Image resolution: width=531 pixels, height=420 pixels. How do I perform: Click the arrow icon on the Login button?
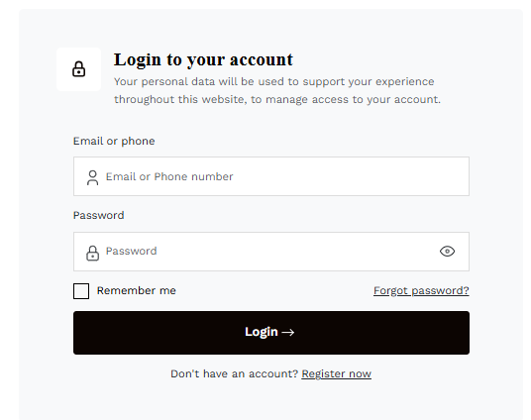[288, 333]
